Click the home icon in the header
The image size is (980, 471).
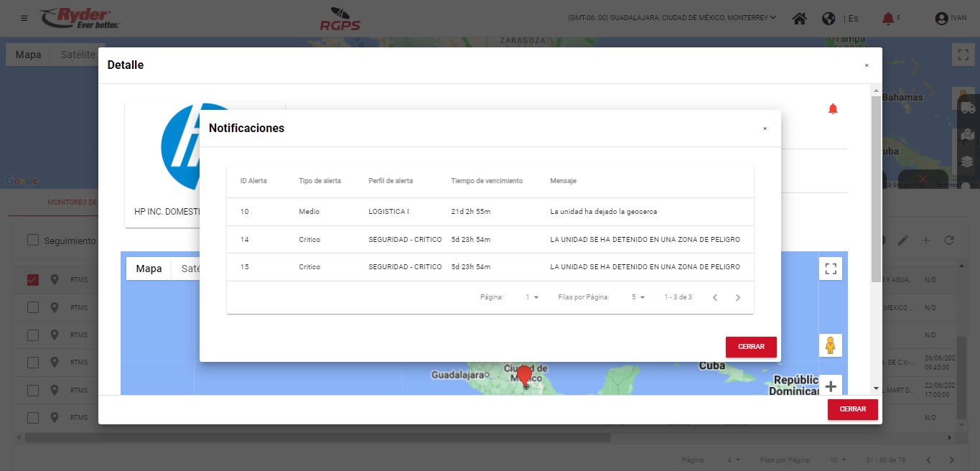(799, 19)
